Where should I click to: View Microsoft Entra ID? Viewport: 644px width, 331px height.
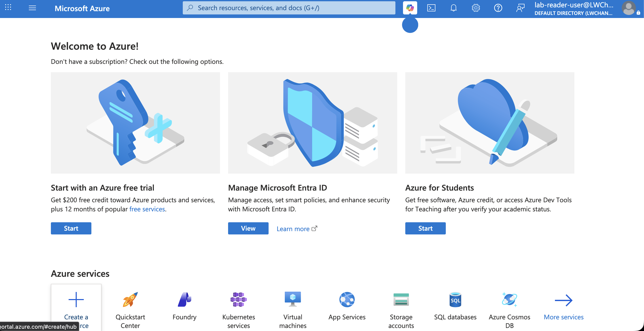248,228
